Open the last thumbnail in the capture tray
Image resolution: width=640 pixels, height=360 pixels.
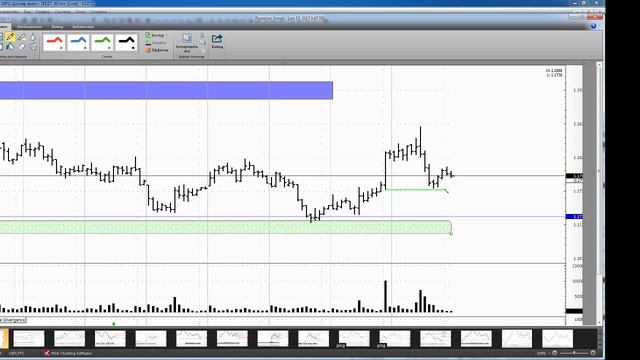click(557, 339)
